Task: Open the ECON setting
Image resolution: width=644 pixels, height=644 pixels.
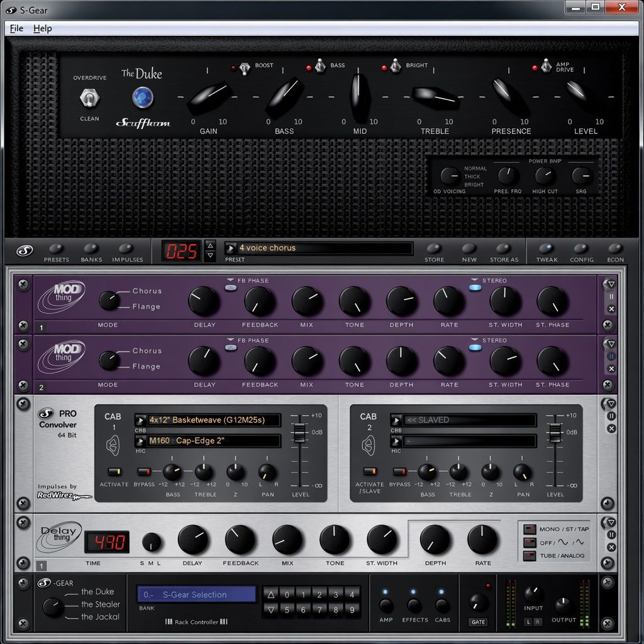Action: 615,248
